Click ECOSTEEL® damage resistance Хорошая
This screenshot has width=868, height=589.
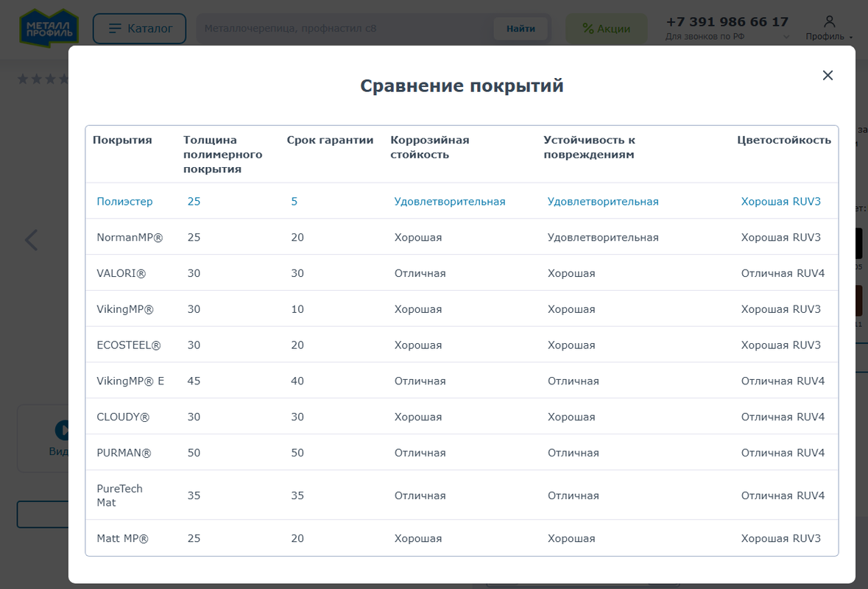click(571, 345)
